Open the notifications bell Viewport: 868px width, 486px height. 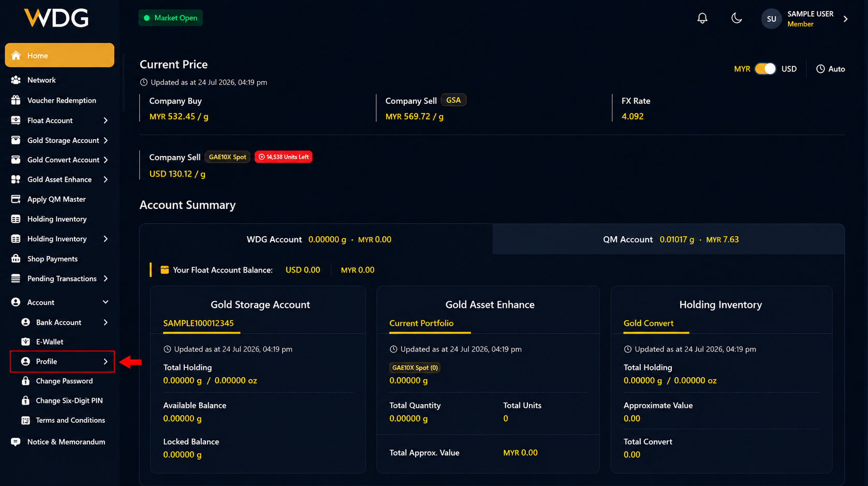702,18
